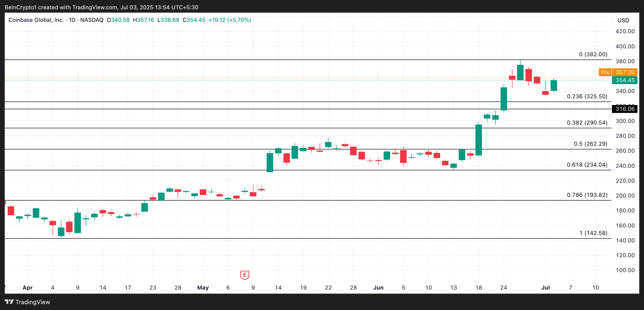Select the 0.382 (290.54) retracement label
Viewport: 644px width, 310px height.
587,123
